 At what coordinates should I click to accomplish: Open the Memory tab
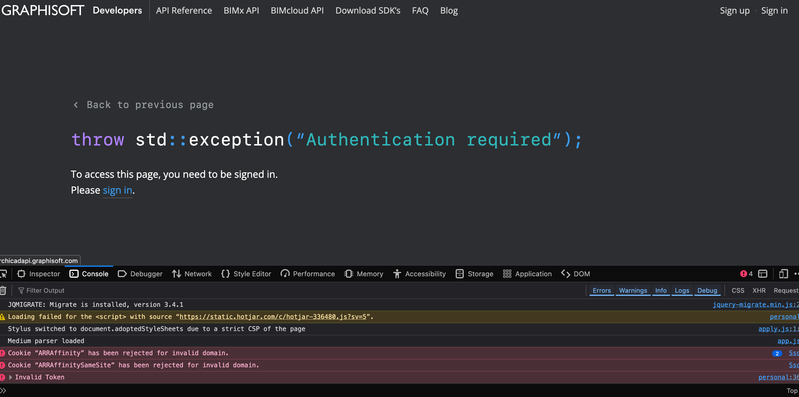[x=364, y=274]
